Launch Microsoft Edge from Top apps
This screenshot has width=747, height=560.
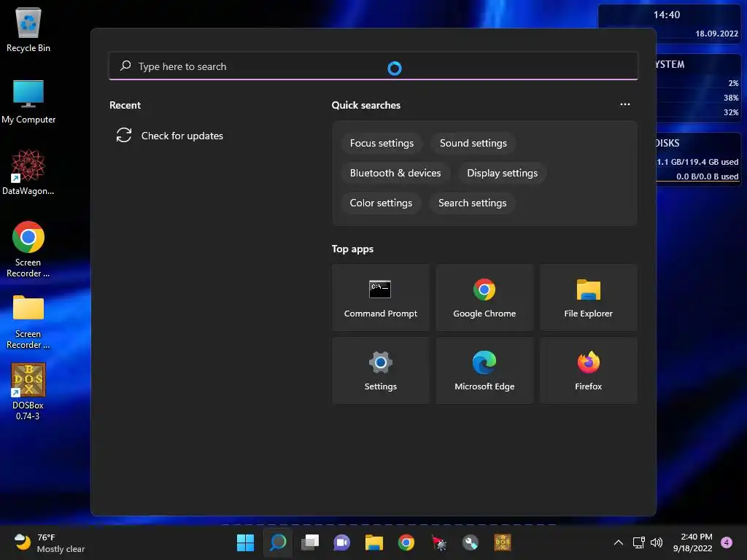(x=484, y=370)
